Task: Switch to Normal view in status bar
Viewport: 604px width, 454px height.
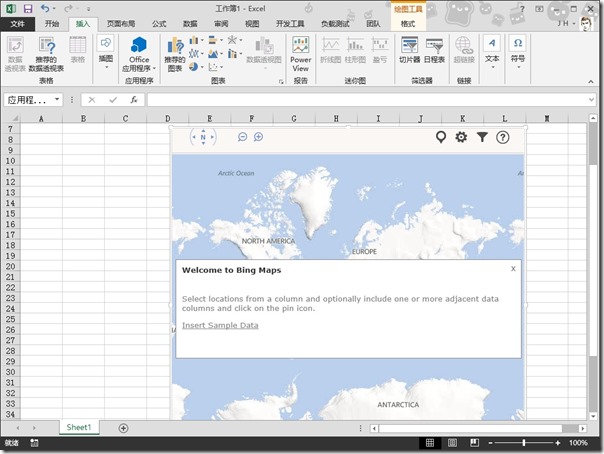Action: point(430,443)
